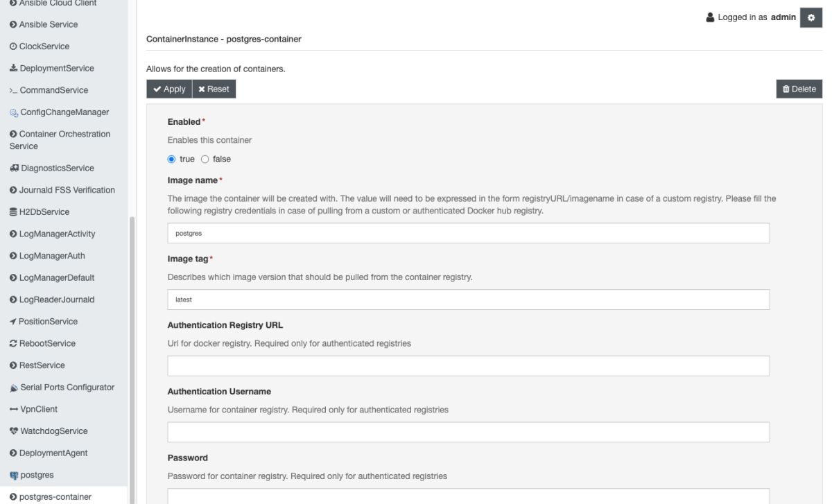
Task: Click the ClockService clock icon
Action: (x=13, y=46)
